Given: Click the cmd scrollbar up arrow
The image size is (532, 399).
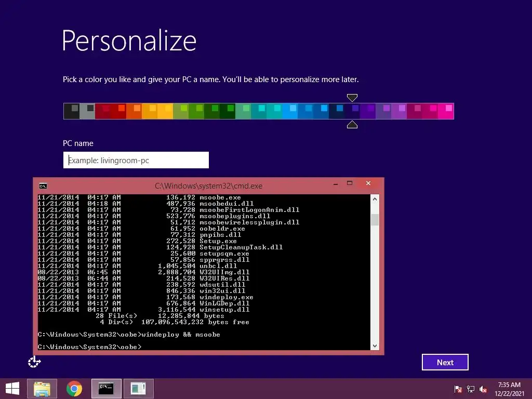Looking at the screenshot, I should point(375,199).
